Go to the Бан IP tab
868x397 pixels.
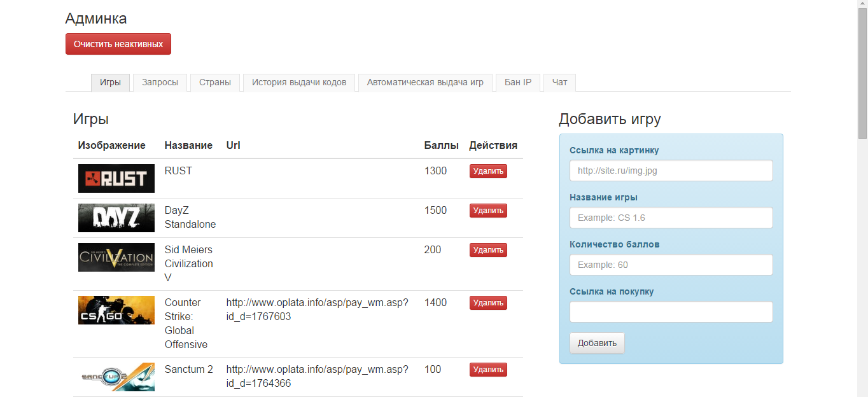(517, 83)
